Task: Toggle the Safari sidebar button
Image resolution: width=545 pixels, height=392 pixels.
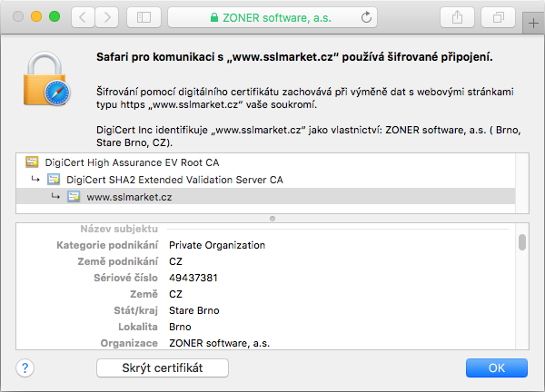Action: [x=144, y=17]
